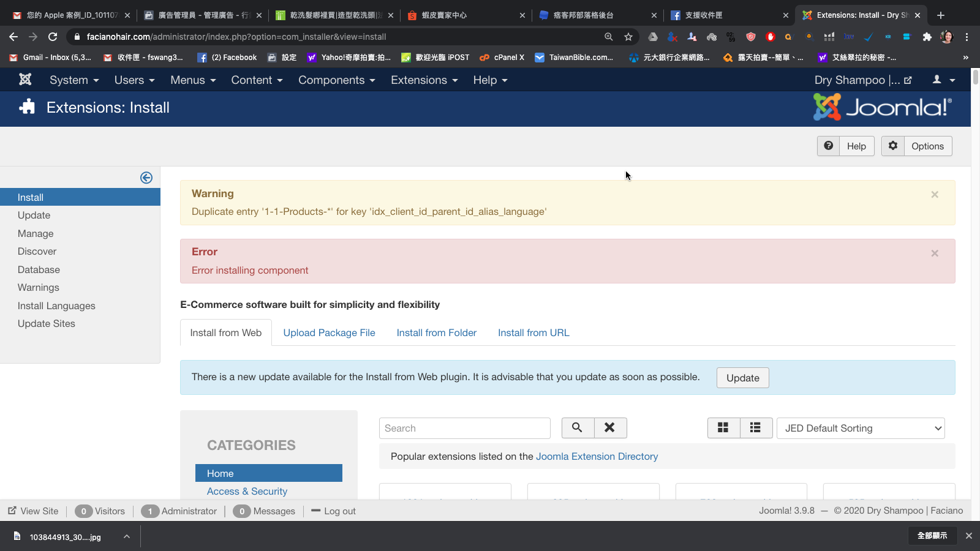This screenshot has width=980, height=551.
Task: Select the Install from Web tab
Action: click(226, 332)
